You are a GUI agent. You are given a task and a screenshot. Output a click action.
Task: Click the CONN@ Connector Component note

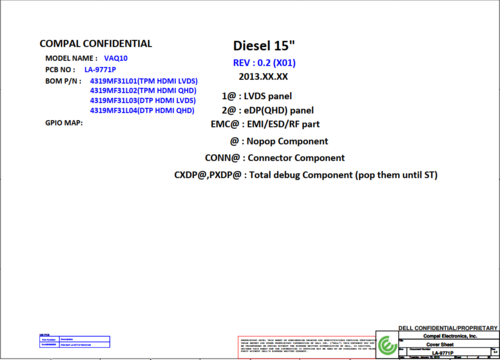point(275,158)
